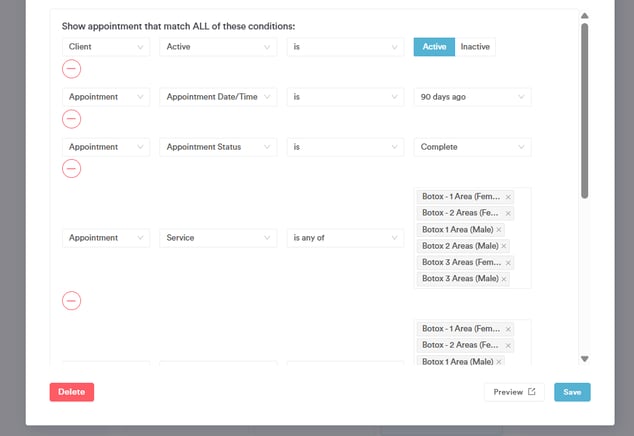The height and width of the screenshot is (436, 634).
Task: Remove the Service condition row
Action: 72,300
